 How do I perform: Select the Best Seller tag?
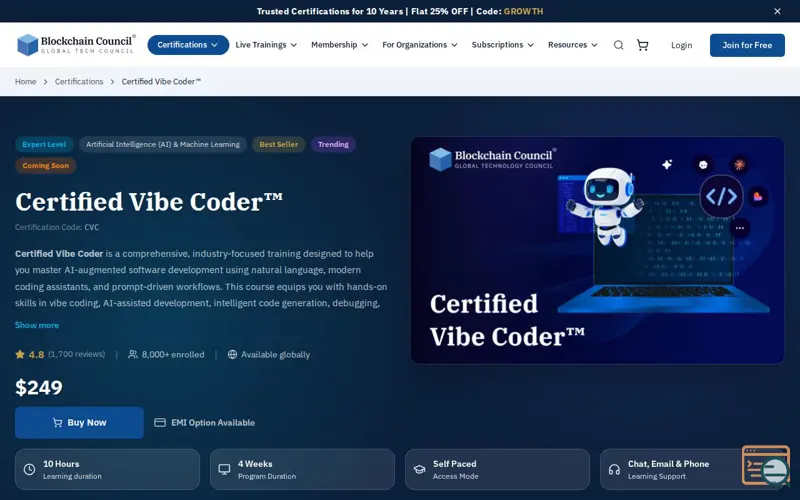(x=279, y=144)
